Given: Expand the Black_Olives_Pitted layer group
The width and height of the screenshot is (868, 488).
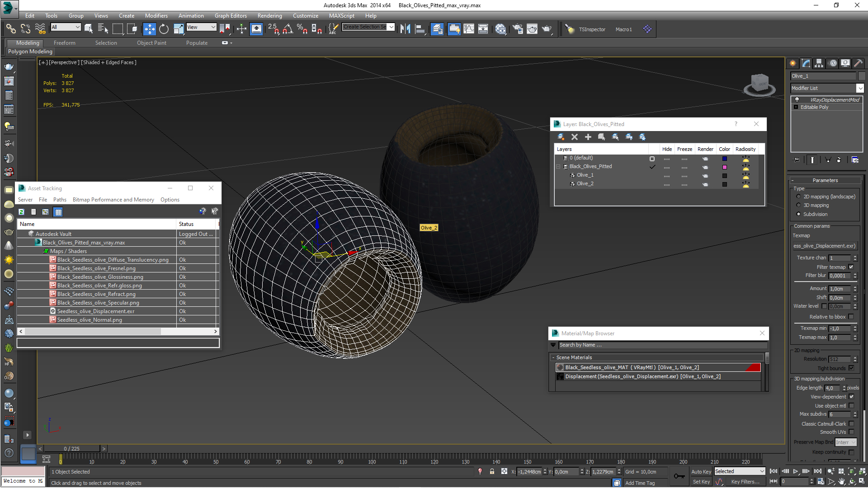Looking at the screenshot, I should click(x=557, y=166).
